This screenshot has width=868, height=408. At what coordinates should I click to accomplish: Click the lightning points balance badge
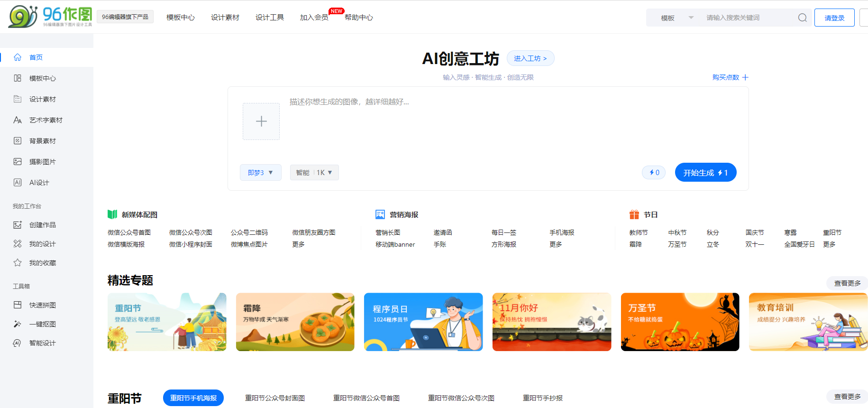click(x=654, y=173)
